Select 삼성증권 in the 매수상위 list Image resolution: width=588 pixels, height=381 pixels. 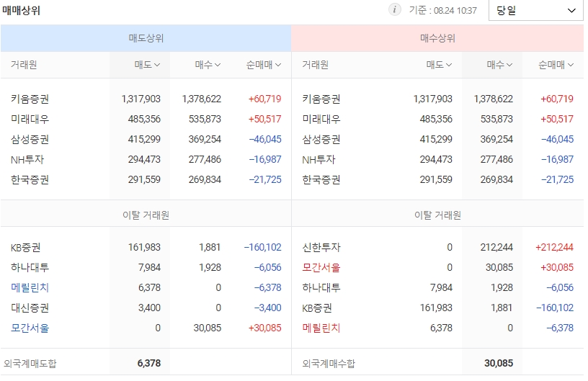click(321, 139)
